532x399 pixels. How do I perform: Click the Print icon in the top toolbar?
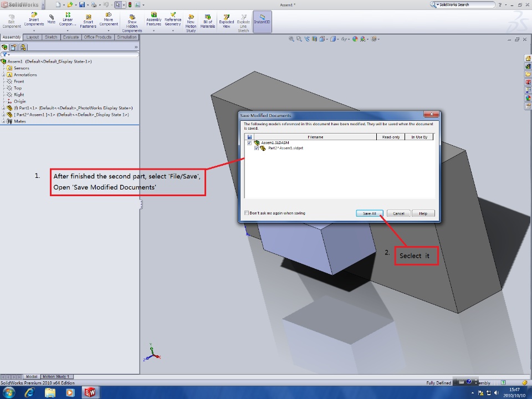pyautogui.click(x=94, y=5)
